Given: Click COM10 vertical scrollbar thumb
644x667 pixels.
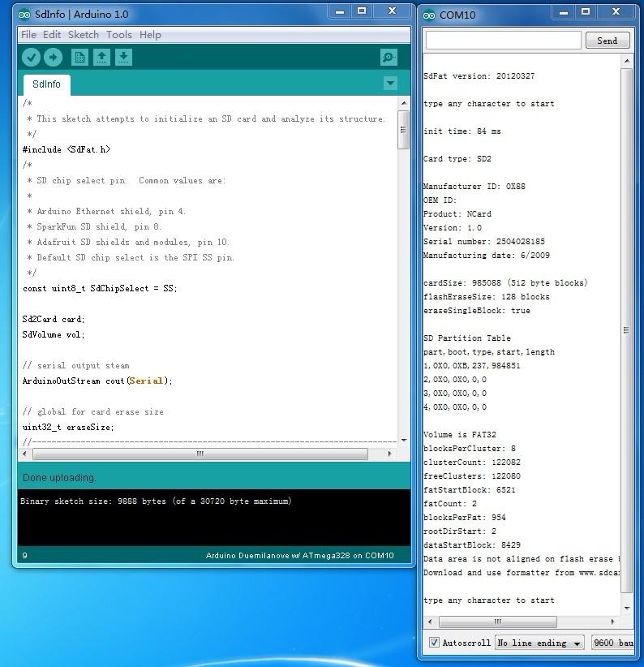Looking at the screenshot, I should click(x=627, y=330).
